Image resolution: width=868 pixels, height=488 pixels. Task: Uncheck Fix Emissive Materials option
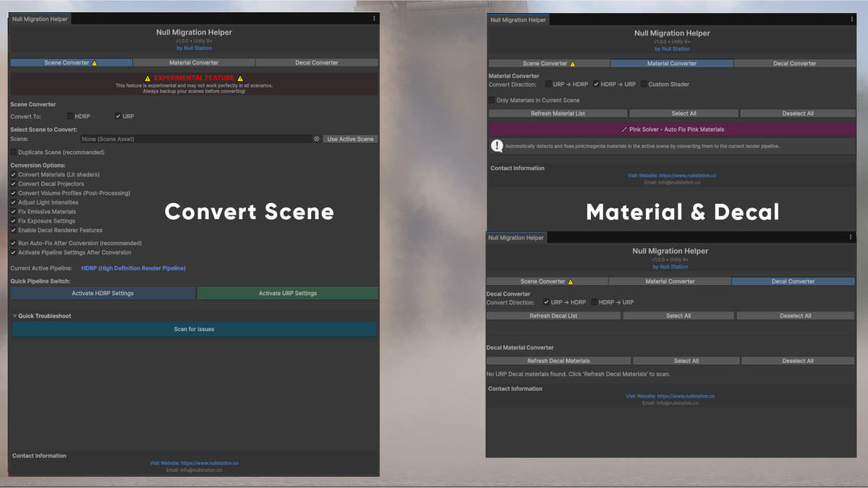point(14,212)
